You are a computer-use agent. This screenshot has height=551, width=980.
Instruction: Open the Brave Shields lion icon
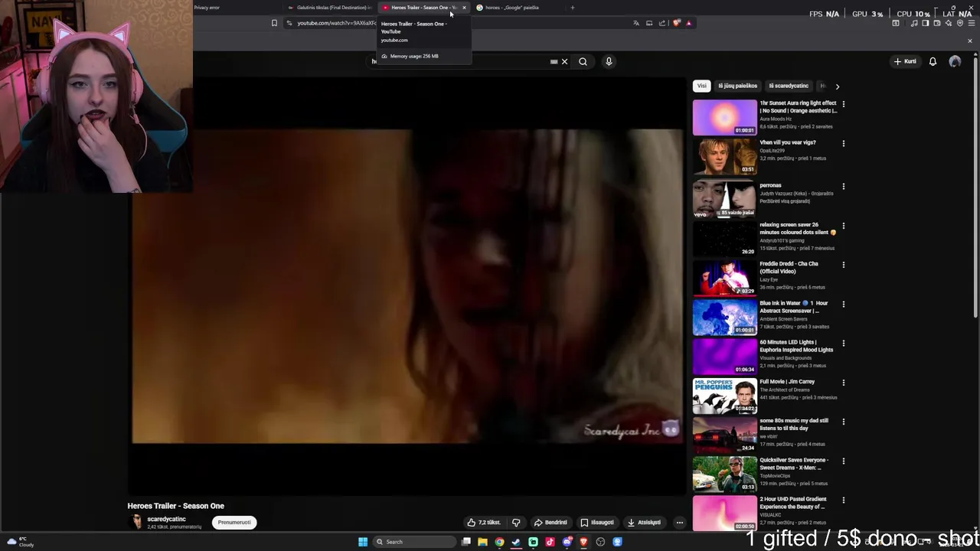[x=676, y=23]
